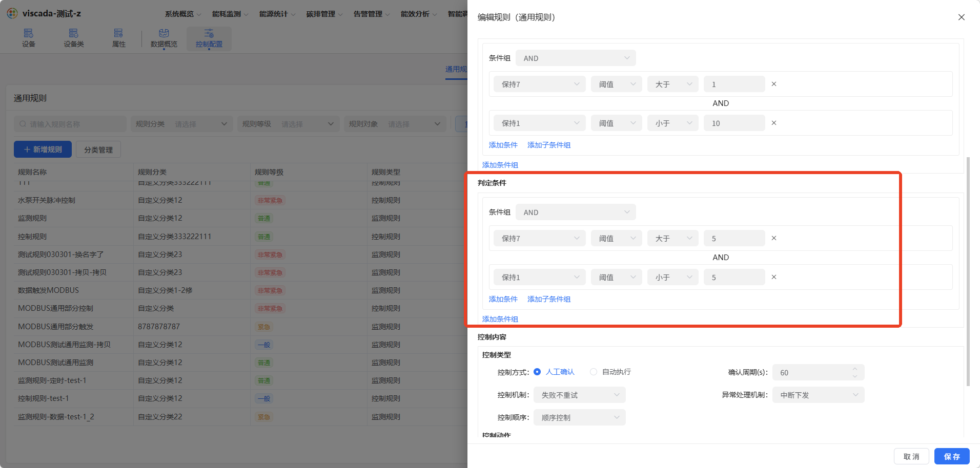This screenshot has width=980, height=468.
Task: Open the 属性 toolbar icon
Action: click(119, 38)
